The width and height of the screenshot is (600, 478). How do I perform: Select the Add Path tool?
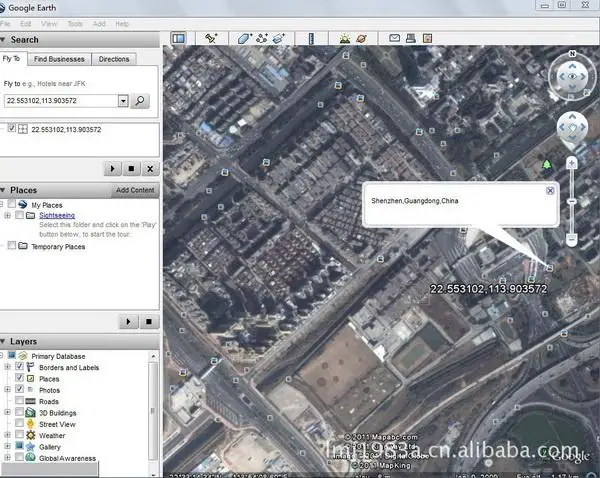pos(262,38)
